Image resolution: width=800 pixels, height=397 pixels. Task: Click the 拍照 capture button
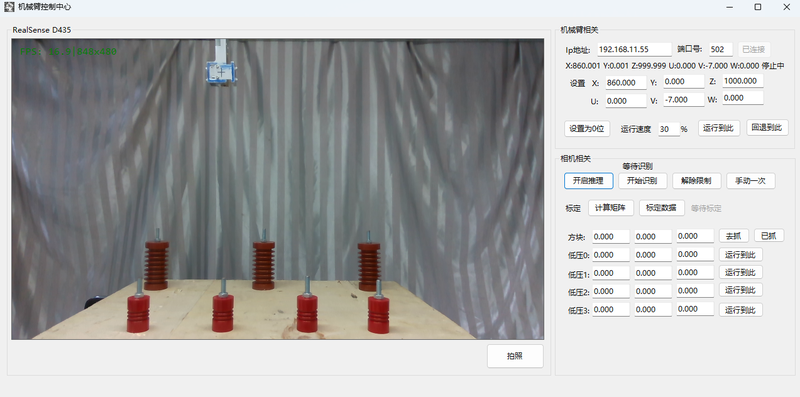click(x=515, y=356)
